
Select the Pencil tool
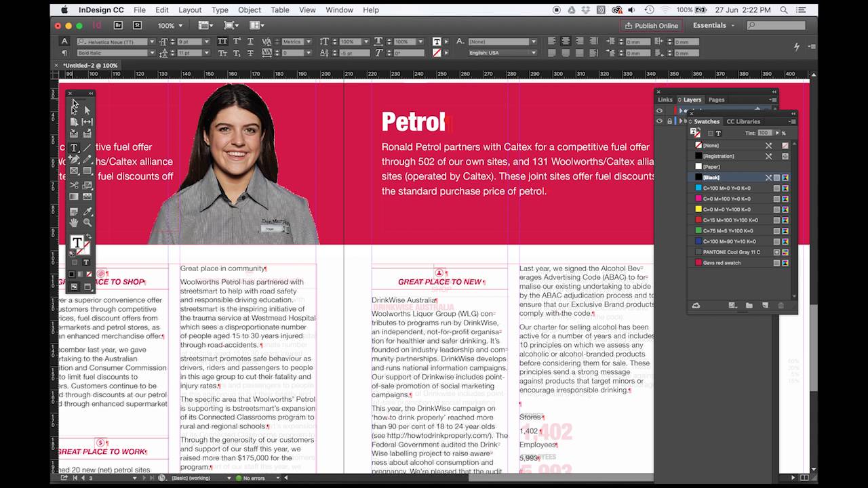point(87,160)
